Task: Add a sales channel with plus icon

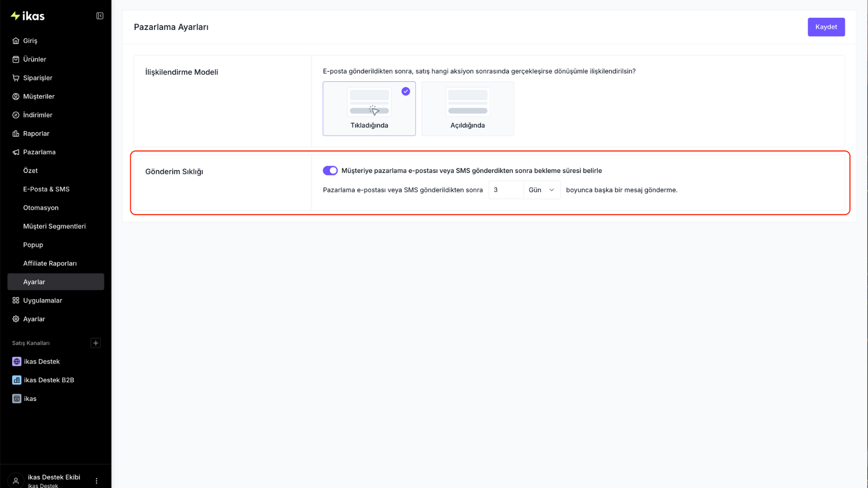Action: point(95,343)
